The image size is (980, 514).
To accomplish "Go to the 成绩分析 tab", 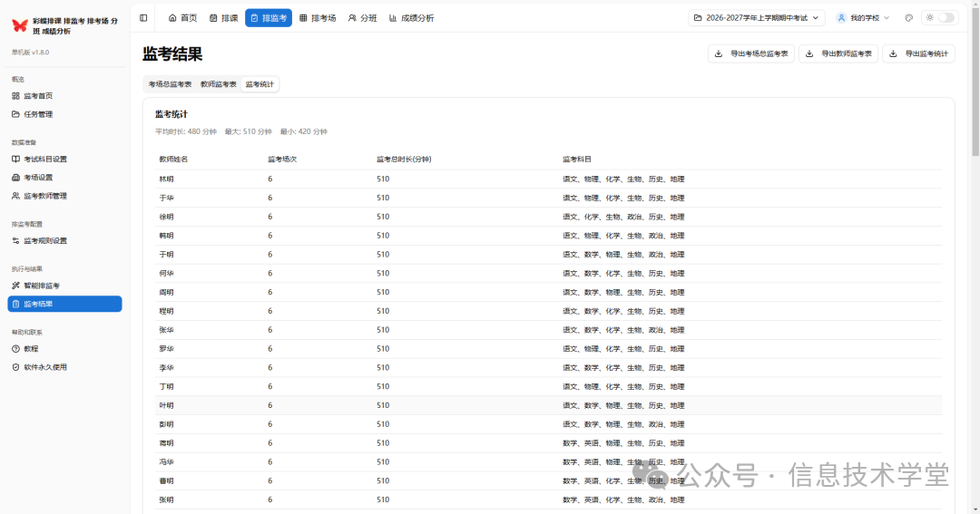I will pos(411,18).
